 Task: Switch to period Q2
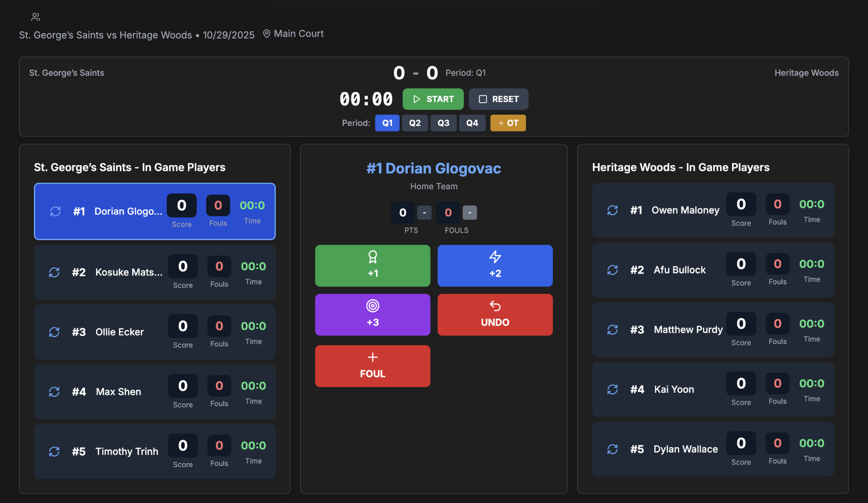[x=415, y=123]
